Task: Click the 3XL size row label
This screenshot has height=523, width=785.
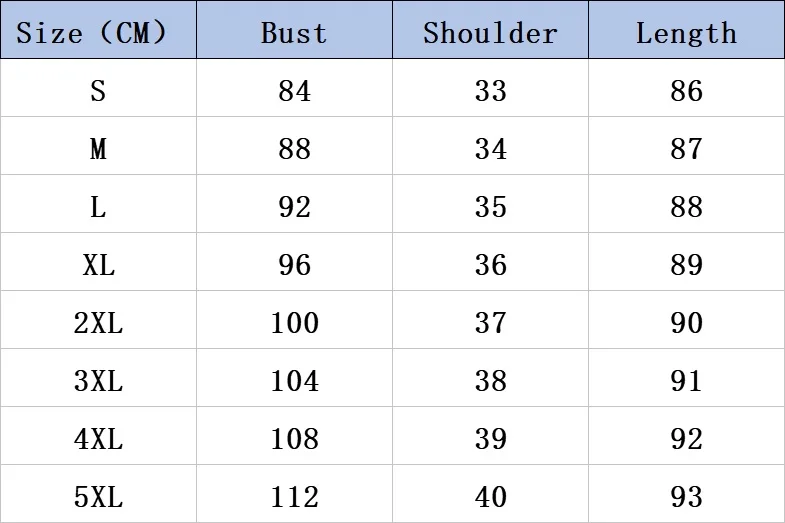Action: (98, 381)
